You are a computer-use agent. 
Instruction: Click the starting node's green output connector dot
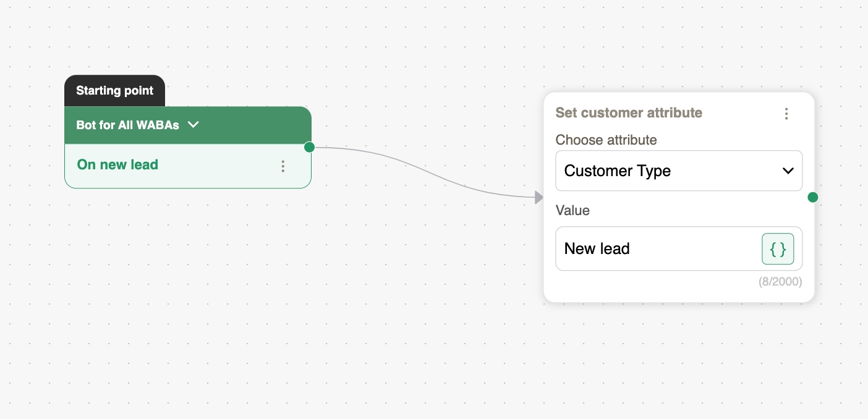(x=310, y=147)
